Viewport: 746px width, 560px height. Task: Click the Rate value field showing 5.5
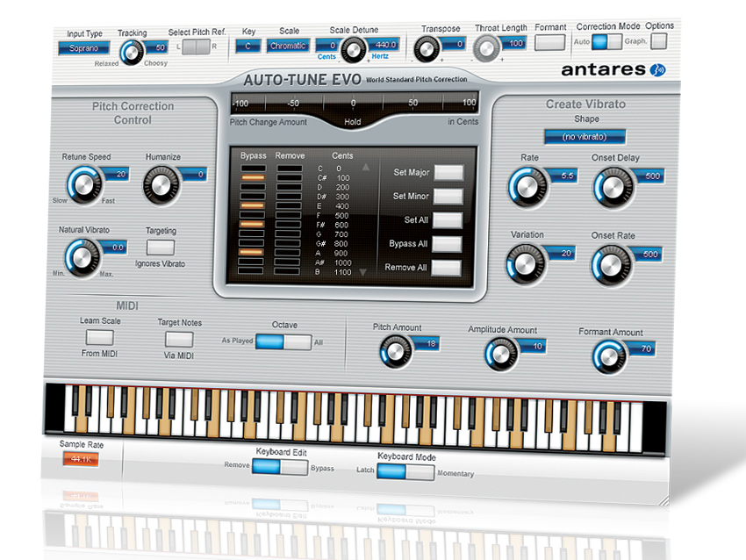564,176
